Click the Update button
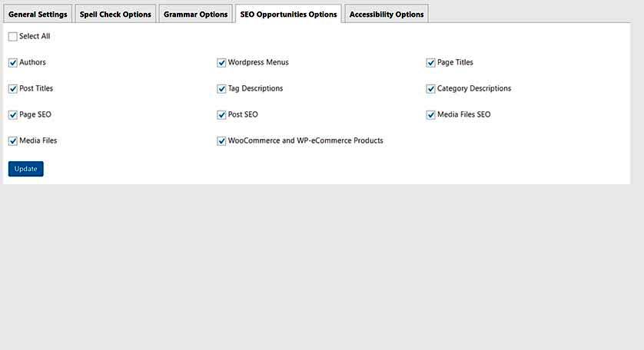The image size is (644, 350). tap(26, 169)
